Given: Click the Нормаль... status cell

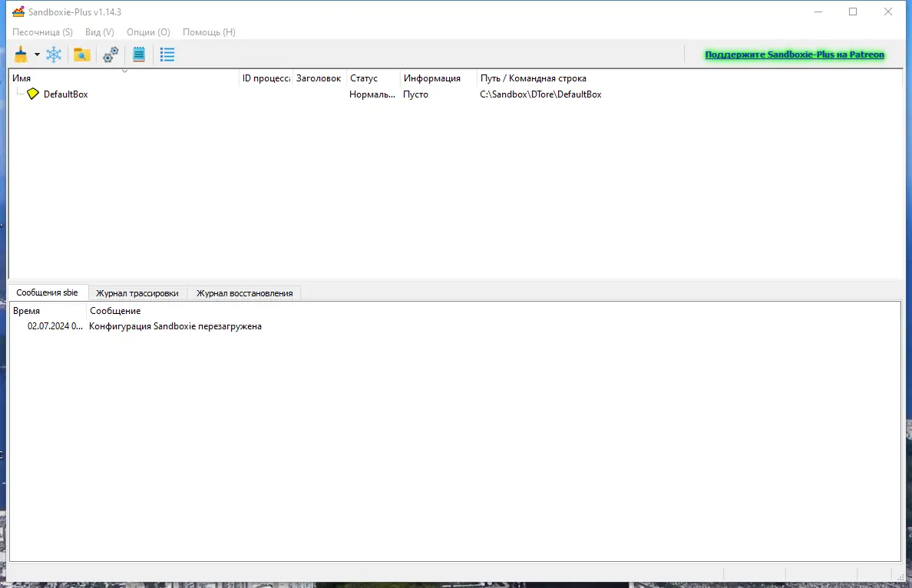Looking at the screenshot, I should [372, 94].
